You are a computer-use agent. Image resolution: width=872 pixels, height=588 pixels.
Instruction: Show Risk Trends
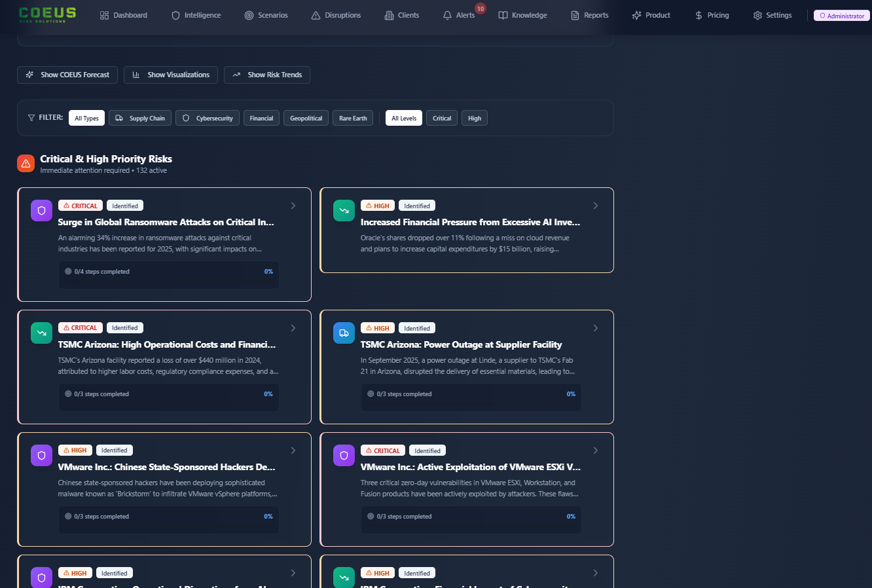[267, 75]
